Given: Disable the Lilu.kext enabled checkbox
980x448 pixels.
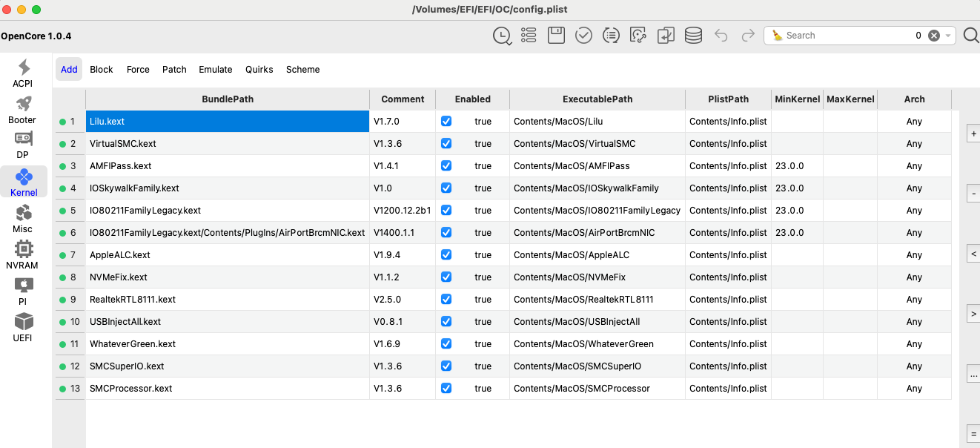Looking at the screenshot, I should [x=446, y=121].
